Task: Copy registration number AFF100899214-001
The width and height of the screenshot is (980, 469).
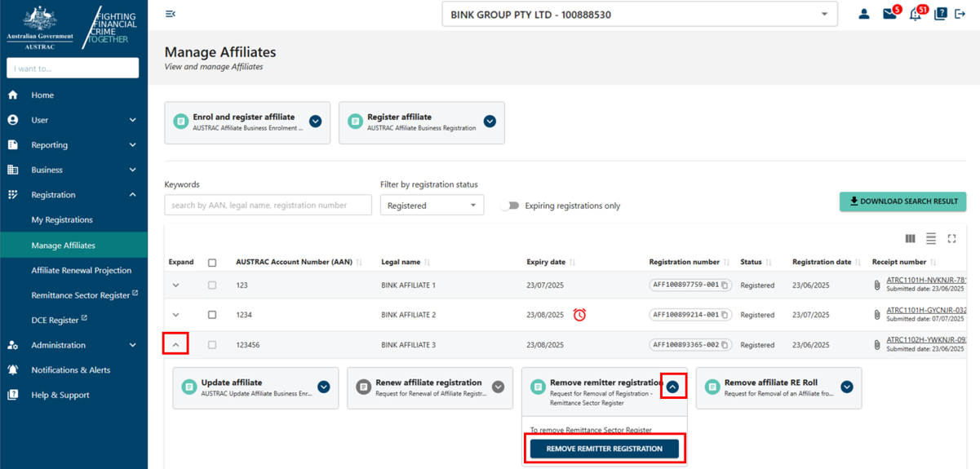Action: (x=725, y=315)
